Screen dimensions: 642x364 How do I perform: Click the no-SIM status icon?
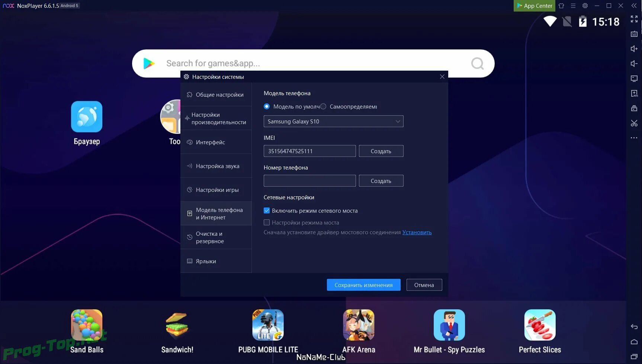click(x=567, y=21)
